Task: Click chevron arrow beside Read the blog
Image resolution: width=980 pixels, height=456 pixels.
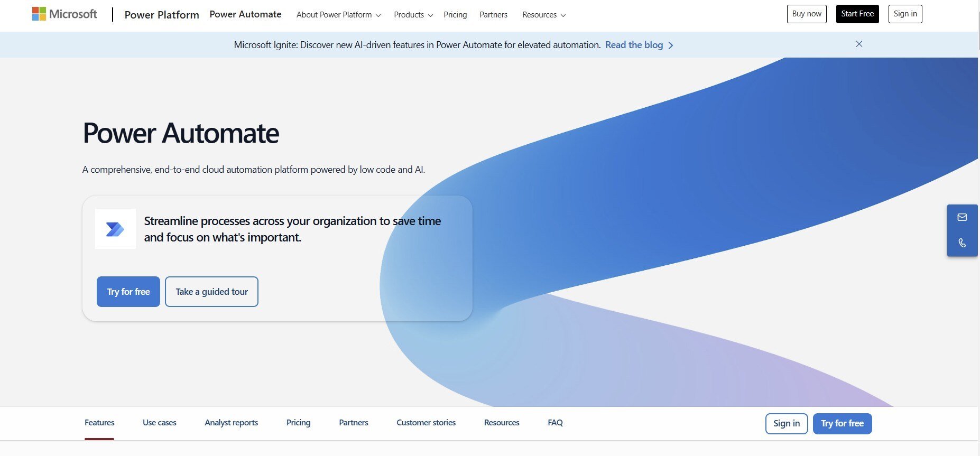Action: click(671, 45)
